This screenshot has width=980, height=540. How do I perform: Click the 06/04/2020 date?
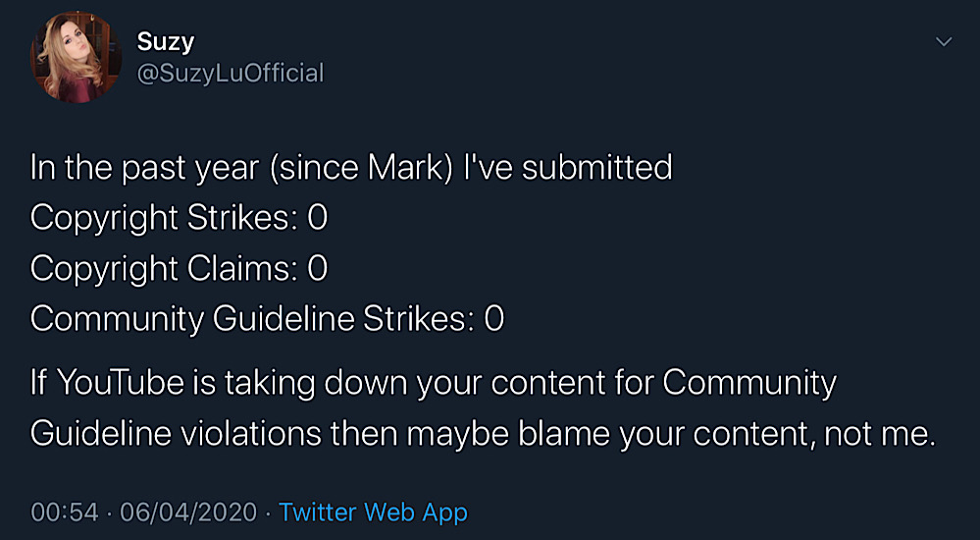(x=188, y=513)
